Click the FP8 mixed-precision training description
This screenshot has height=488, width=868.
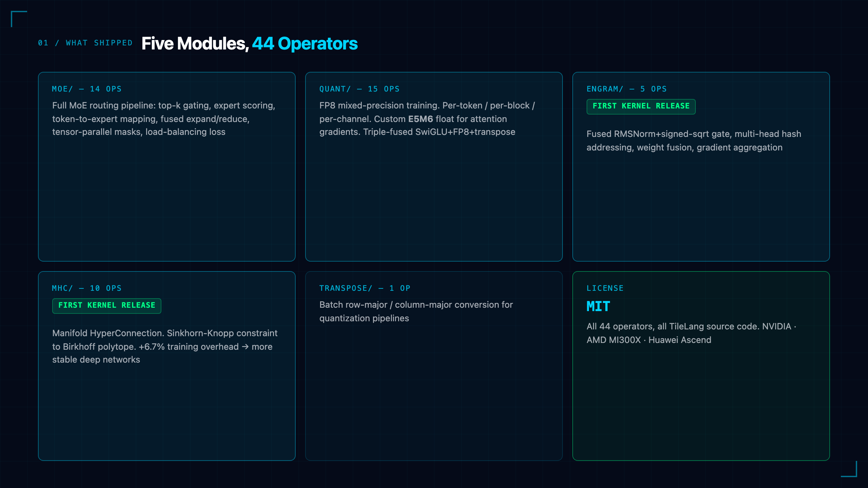pyautogui.click(x=427, y=119)
